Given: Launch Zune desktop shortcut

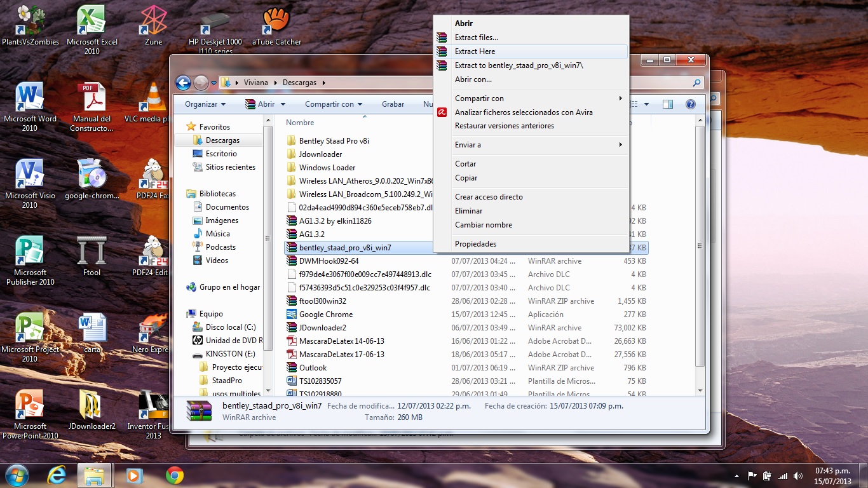Looking at the screenshot, I should pyautogui.click(x=153, y=25).
